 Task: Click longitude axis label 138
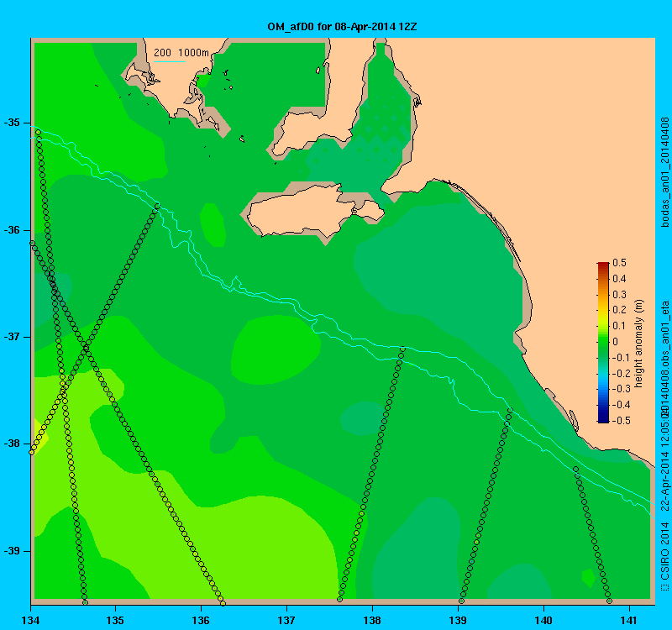[x=372, y=620]
